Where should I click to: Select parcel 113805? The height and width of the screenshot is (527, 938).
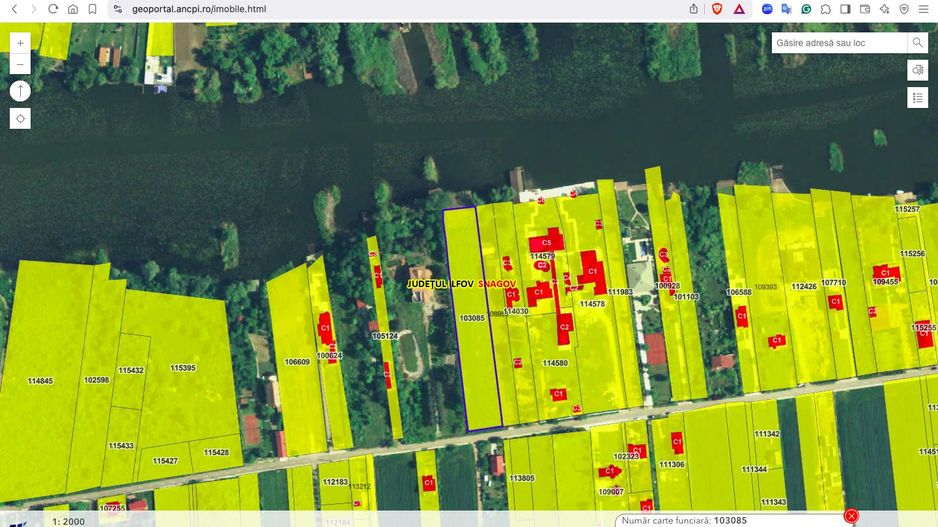tap(522, 478)
